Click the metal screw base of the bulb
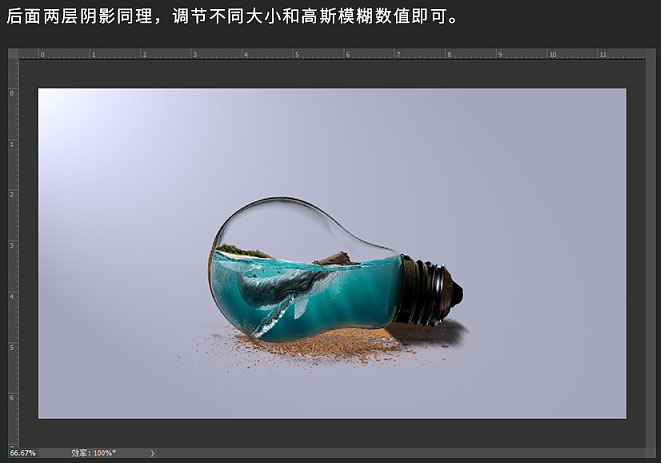This screenshot has width=661, height=463. [430, 291]
